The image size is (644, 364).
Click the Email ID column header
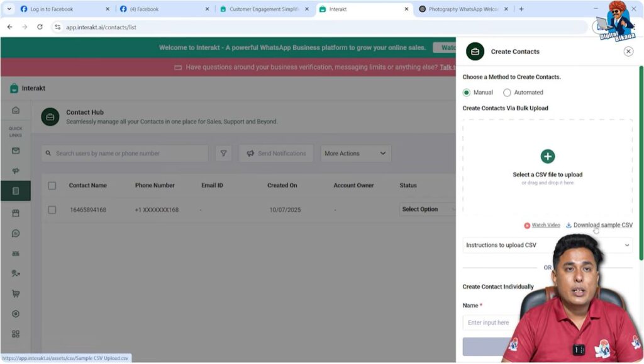[x=212, y=186]
